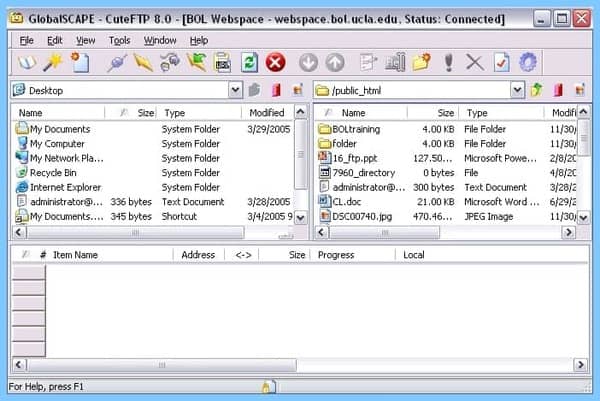
Task: Click the Connect plug icon
Action: pos(117,62)
